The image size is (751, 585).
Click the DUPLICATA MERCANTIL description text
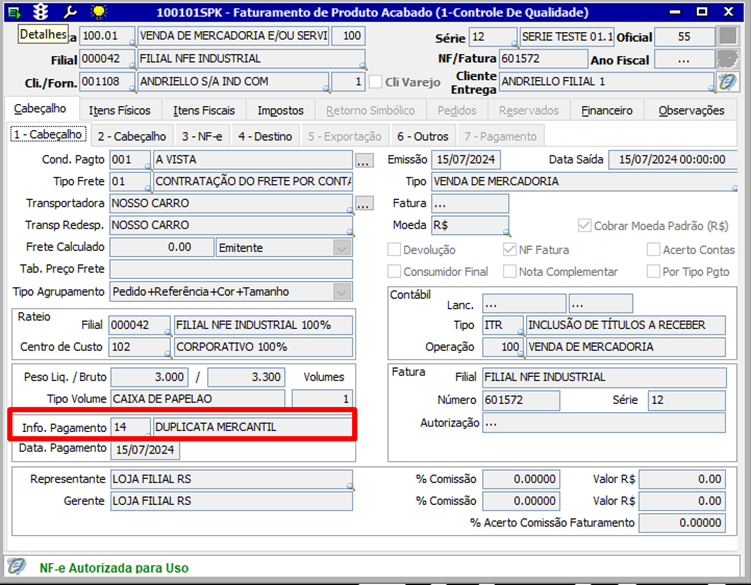click(216, 427)
